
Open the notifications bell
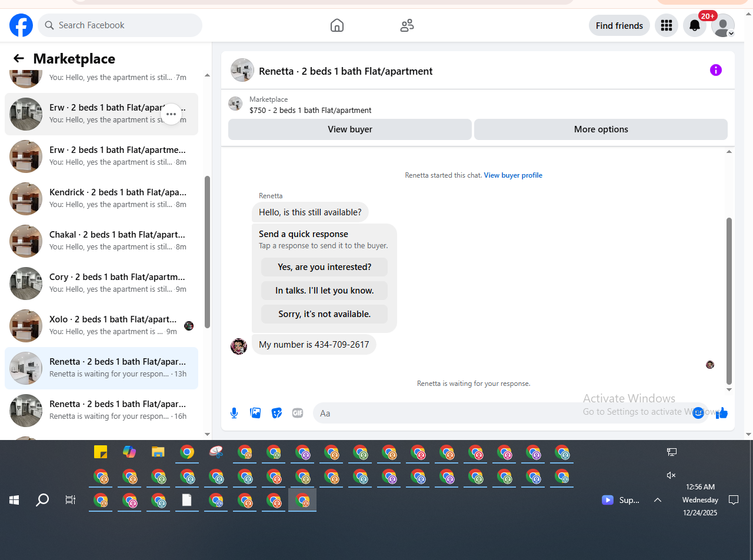(695, 25)
